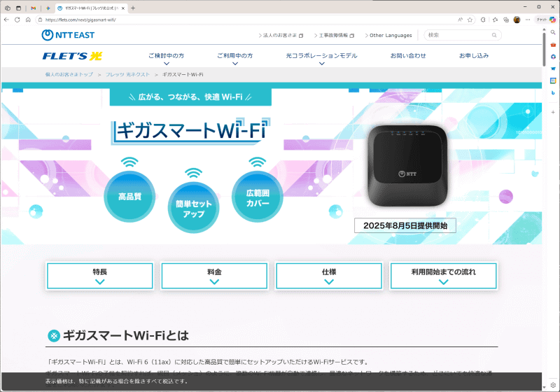560x392 pixels.
Task: Expand the ご利用中の方 menu
Action: click(235, 59)
